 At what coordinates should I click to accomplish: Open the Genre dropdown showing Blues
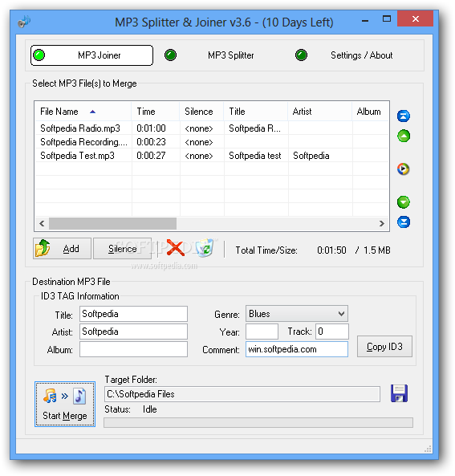297,314
